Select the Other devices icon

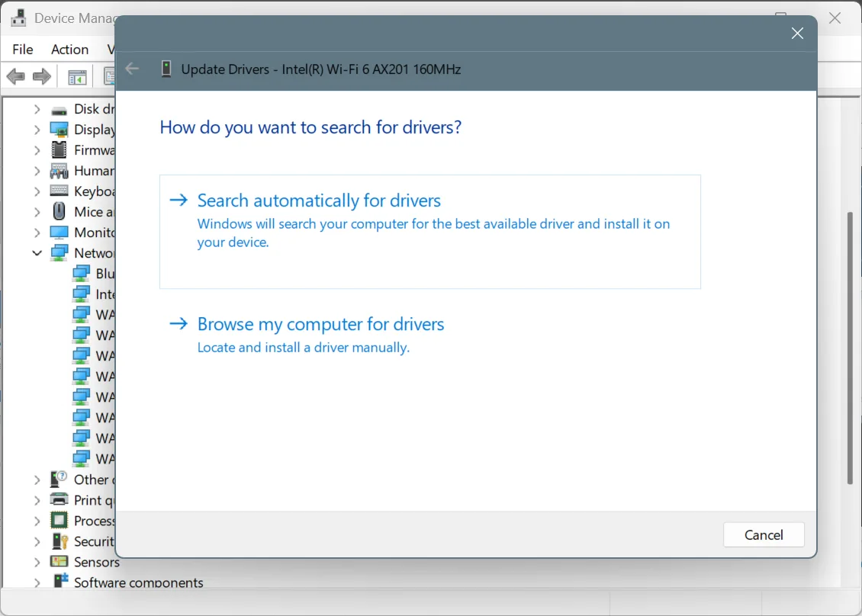[x=59, y=480]
